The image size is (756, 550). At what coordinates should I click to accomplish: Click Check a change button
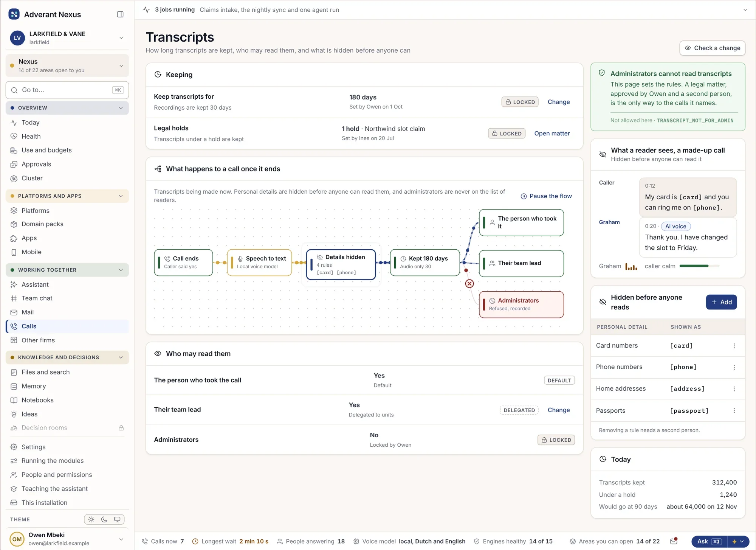click(712, 48)
